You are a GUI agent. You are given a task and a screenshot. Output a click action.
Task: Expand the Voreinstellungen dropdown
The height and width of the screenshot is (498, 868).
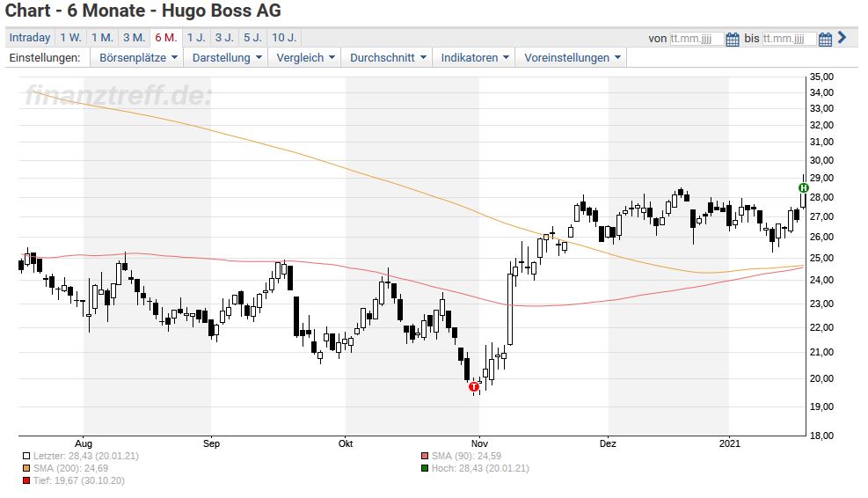click(x=572, y=57)
